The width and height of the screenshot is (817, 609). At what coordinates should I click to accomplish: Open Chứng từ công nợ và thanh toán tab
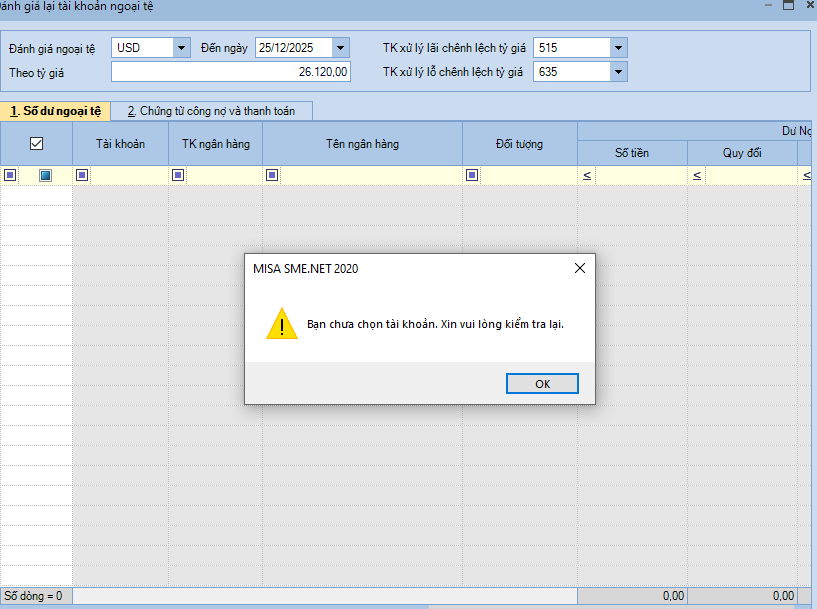(211, 111)
